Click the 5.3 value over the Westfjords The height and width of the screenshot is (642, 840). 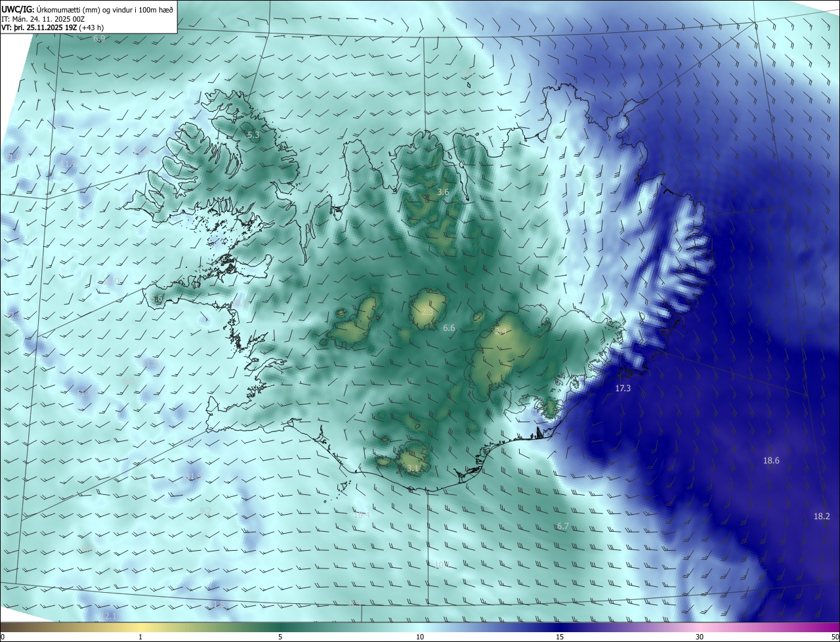253,135
